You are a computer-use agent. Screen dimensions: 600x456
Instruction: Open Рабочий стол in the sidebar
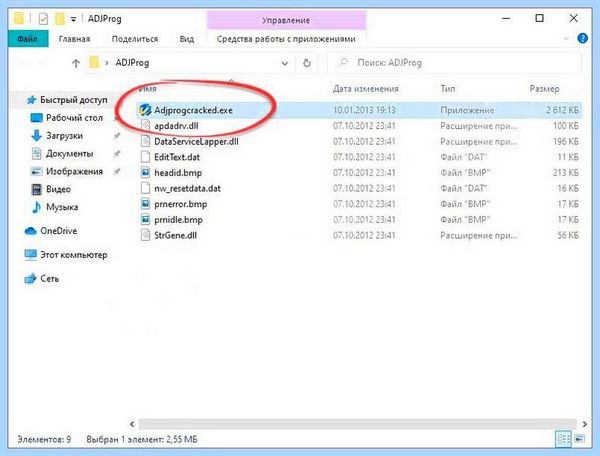tap(74, 118)
